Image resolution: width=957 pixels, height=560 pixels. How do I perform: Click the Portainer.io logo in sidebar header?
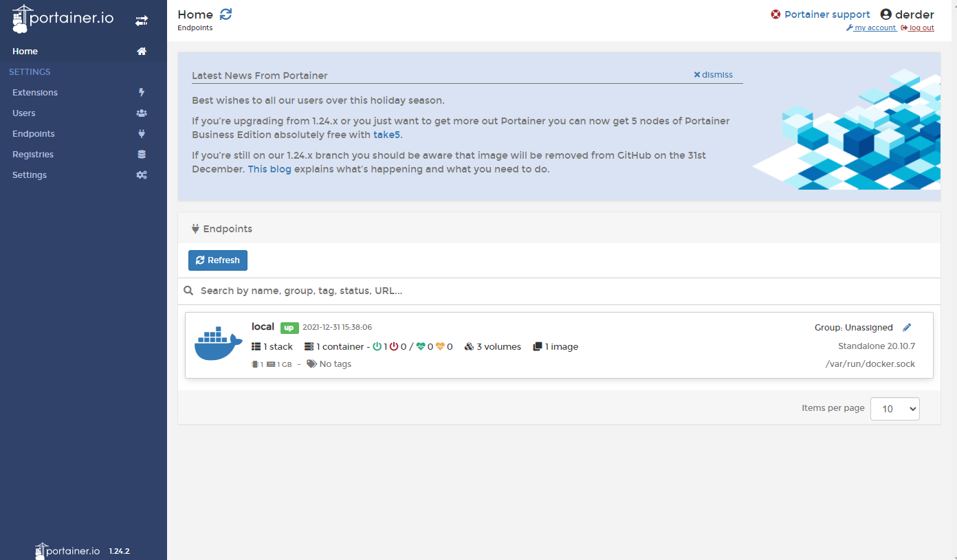click(63, 19)
